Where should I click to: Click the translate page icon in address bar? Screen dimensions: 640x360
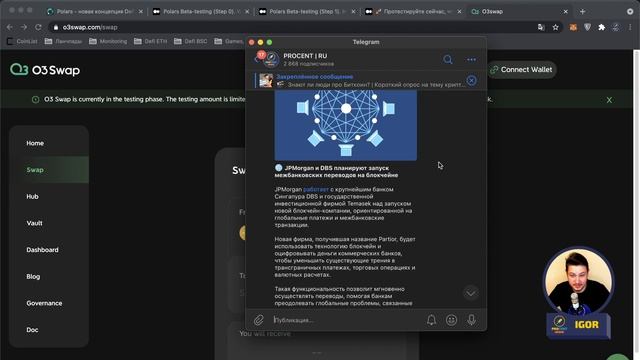tap(541, 27)
